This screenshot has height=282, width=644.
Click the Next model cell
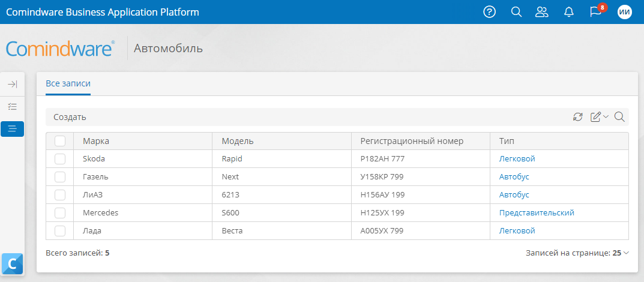(281, 177)
